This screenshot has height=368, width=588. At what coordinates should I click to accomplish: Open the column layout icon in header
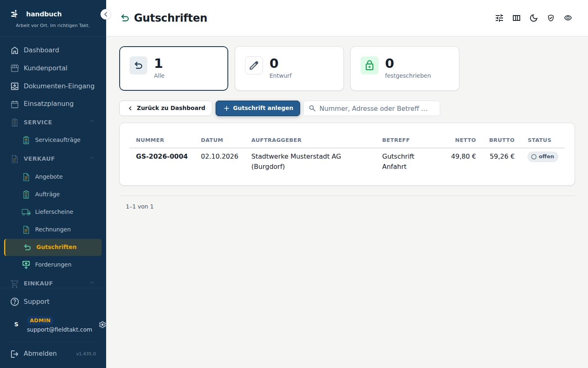(517, 18)
